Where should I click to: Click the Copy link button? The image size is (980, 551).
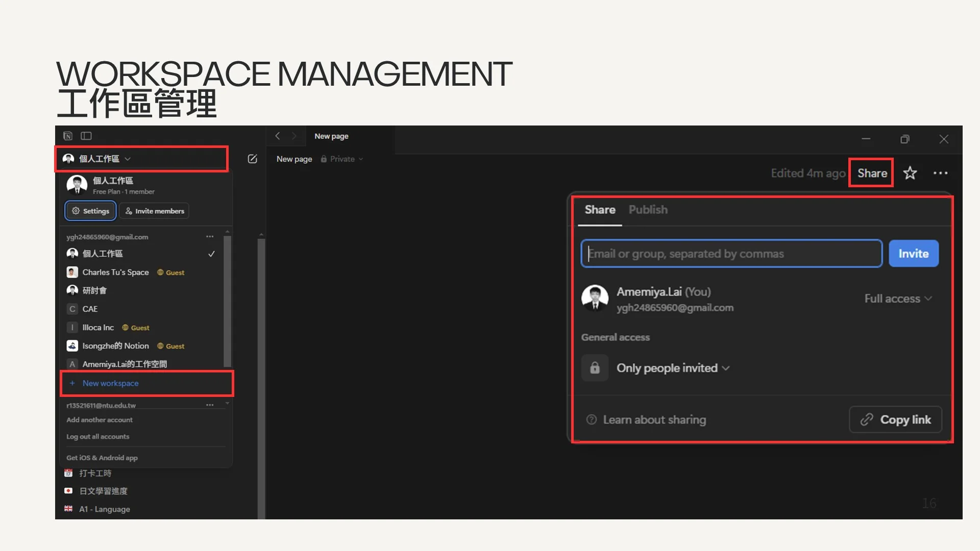(x=895, y=419)
